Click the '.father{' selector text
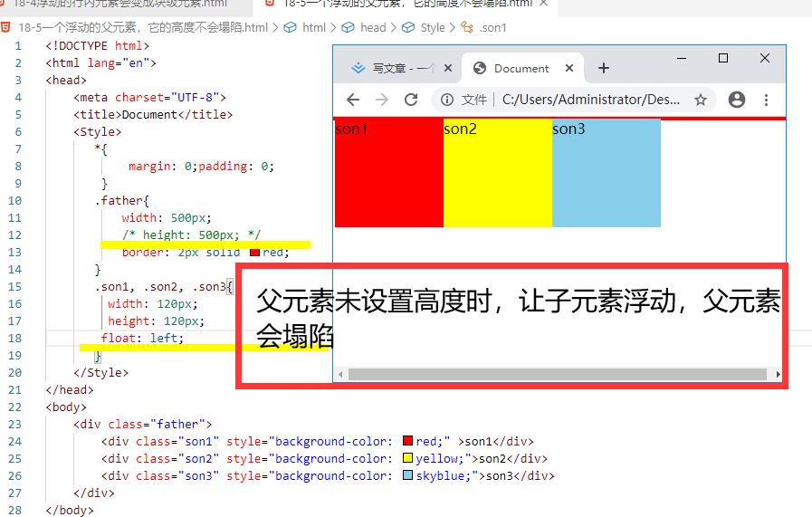The image size is (812, 517). (122, 200)
